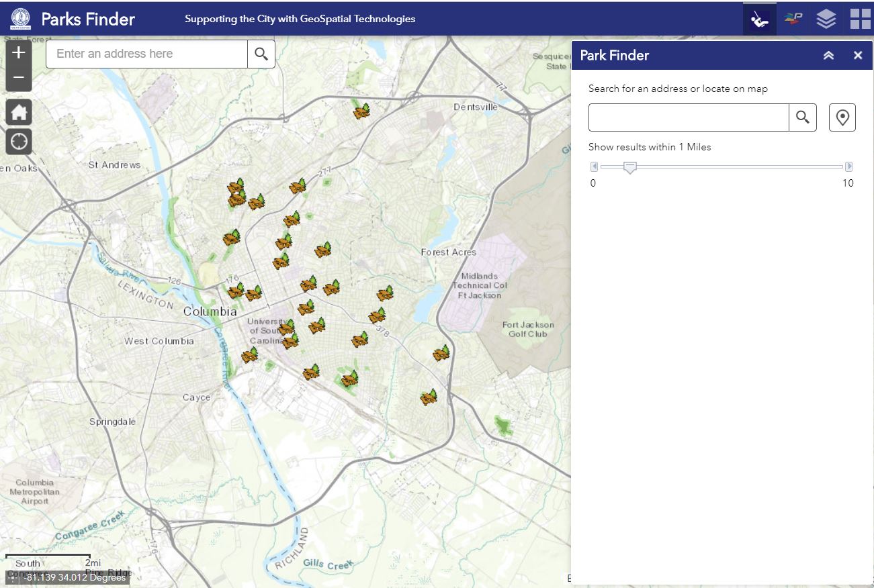Zoom out on the map
This screenshot has height=588, width=874.
point(19,78)
